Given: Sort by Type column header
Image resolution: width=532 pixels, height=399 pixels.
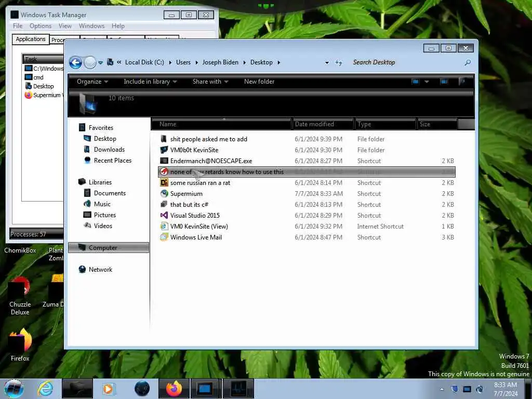Looking at the screenshot, I should 385,124.
